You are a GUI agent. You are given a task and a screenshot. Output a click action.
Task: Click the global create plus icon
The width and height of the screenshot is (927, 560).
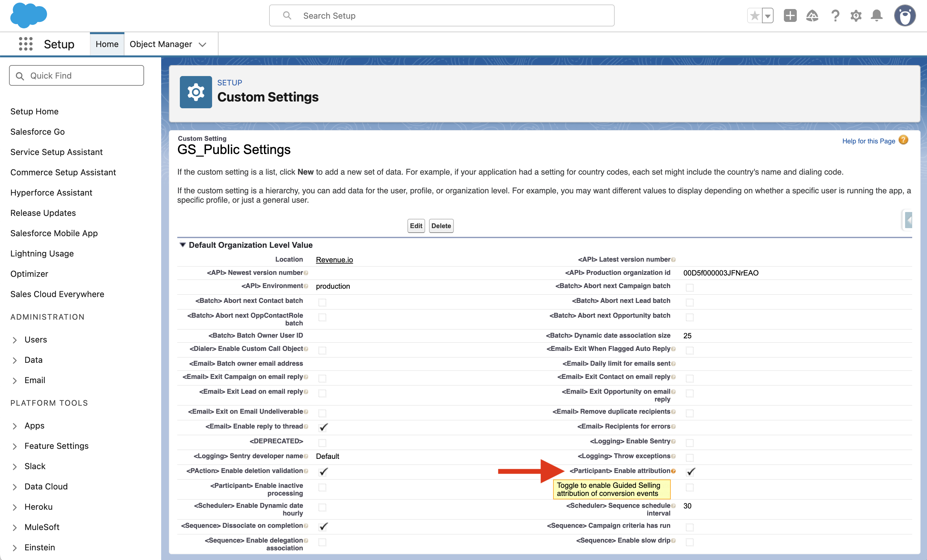coord(790,15)
